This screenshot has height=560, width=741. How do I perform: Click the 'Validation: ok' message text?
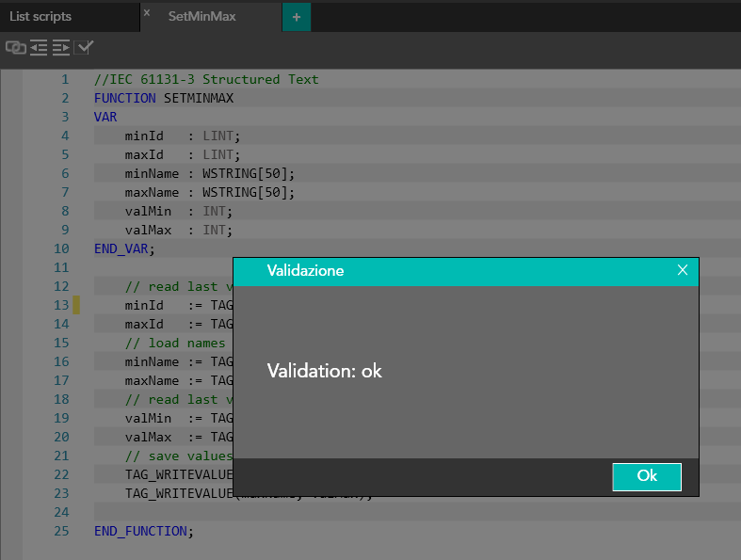tap(324, 372)
